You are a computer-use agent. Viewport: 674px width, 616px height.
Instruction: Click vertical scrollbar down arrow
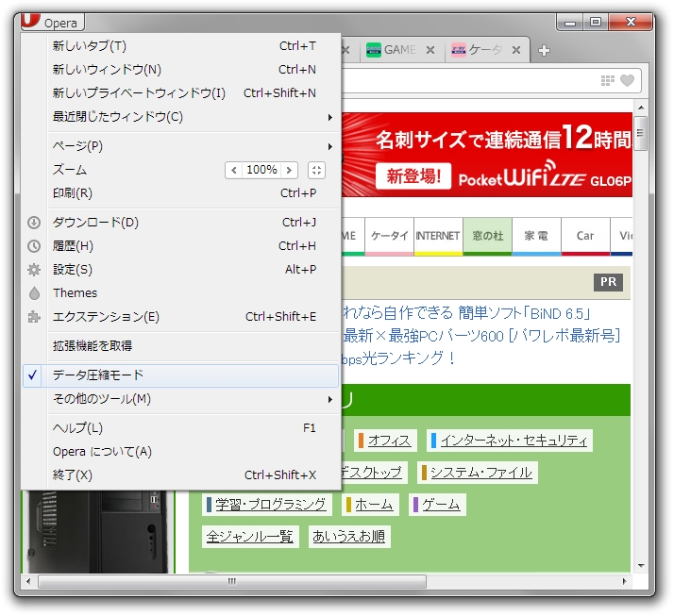coord(641,566)
